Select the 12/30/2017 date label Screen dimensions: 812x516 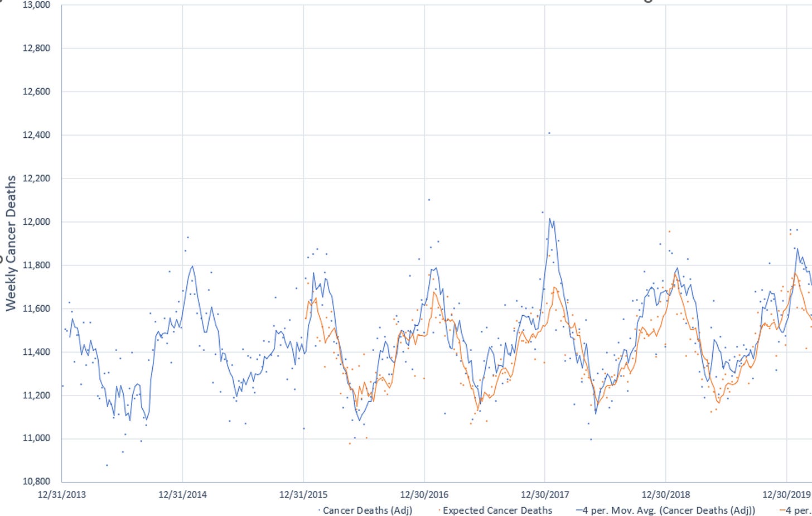coord(545,495)
